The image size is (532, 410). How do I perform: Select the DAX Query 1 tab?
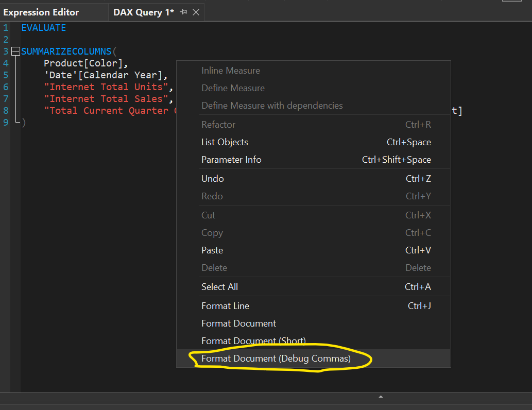144,12
